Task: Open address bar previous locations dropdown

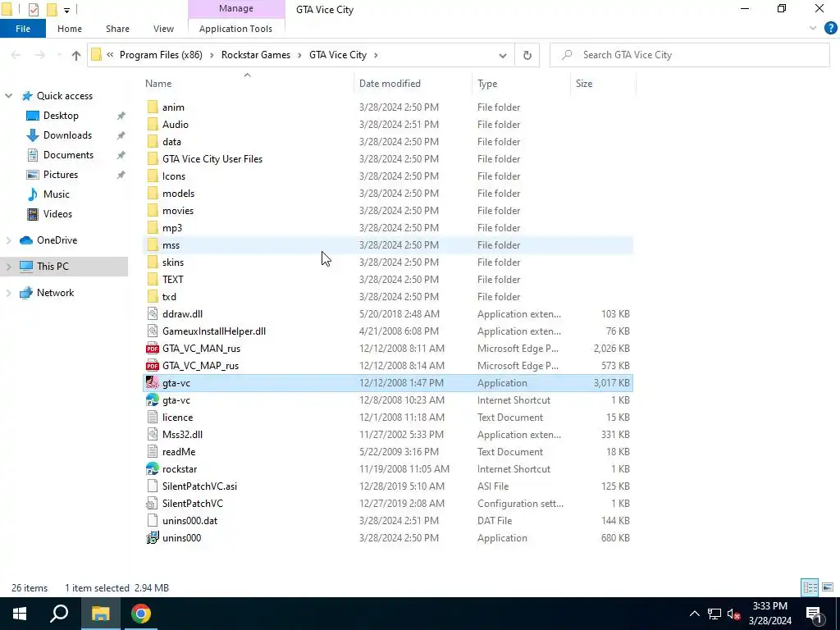Action: [x=503, y=55]
